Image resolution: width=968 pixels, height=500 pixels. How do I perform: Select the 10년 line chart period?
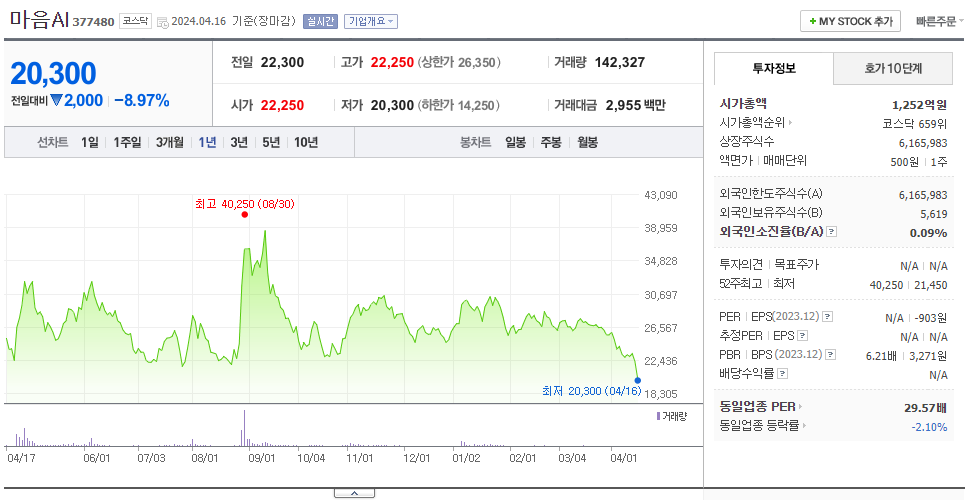click(306, 143)
